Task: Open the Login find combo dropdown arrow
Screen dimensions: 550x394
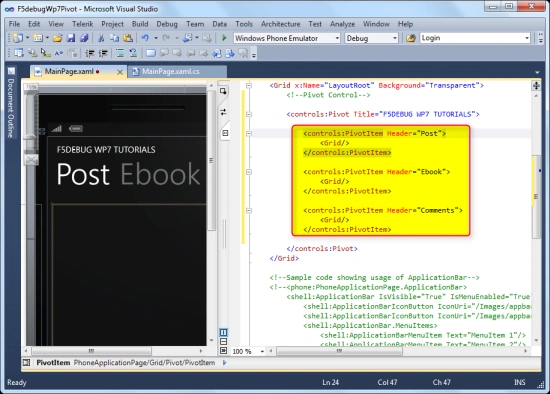Action: (527, 38)
